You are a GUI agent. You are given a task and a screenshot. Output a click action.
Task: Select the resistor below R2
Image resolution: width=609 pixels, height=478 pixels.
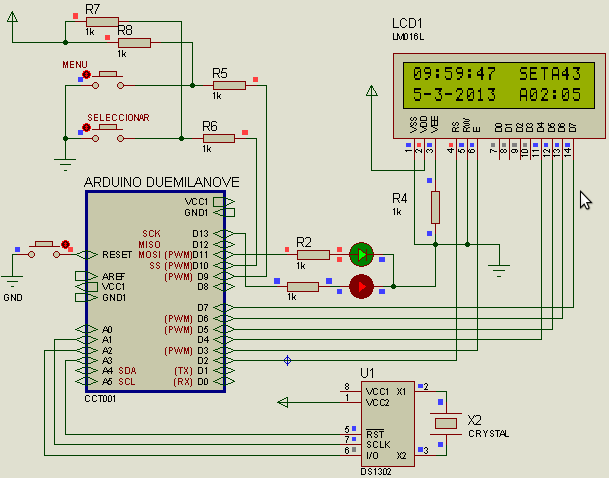tap(303, 287)
